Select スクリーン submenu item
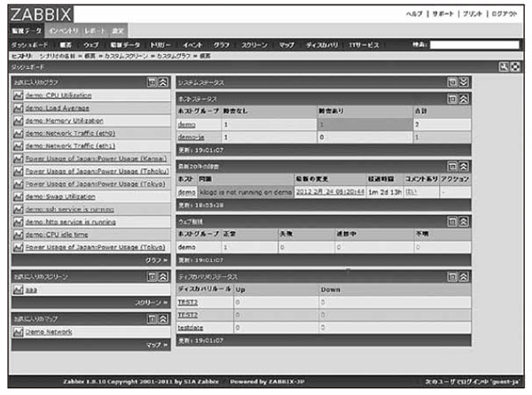This screenshot has height=395, width=532. [x=254, y=44]
